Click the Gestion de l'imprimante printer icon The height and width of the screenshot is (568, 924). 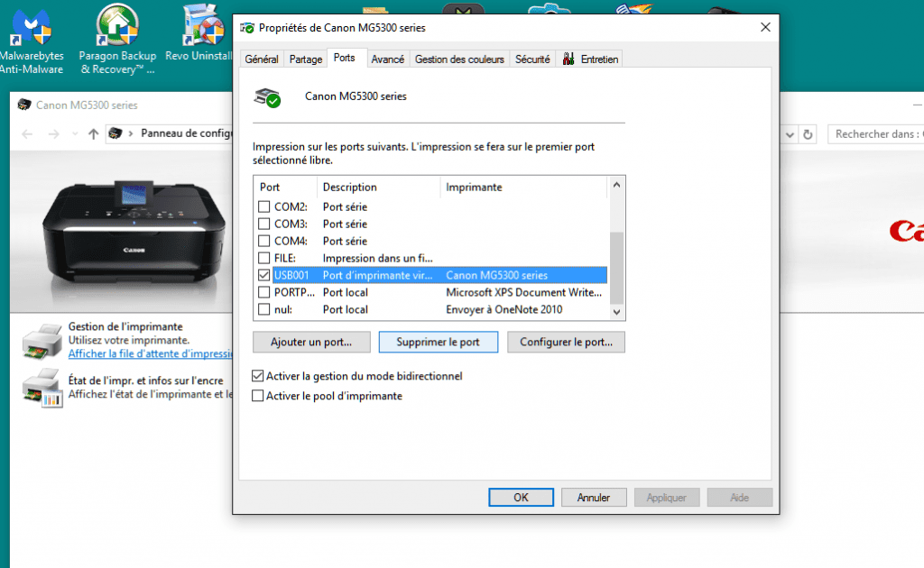[42, 340]
